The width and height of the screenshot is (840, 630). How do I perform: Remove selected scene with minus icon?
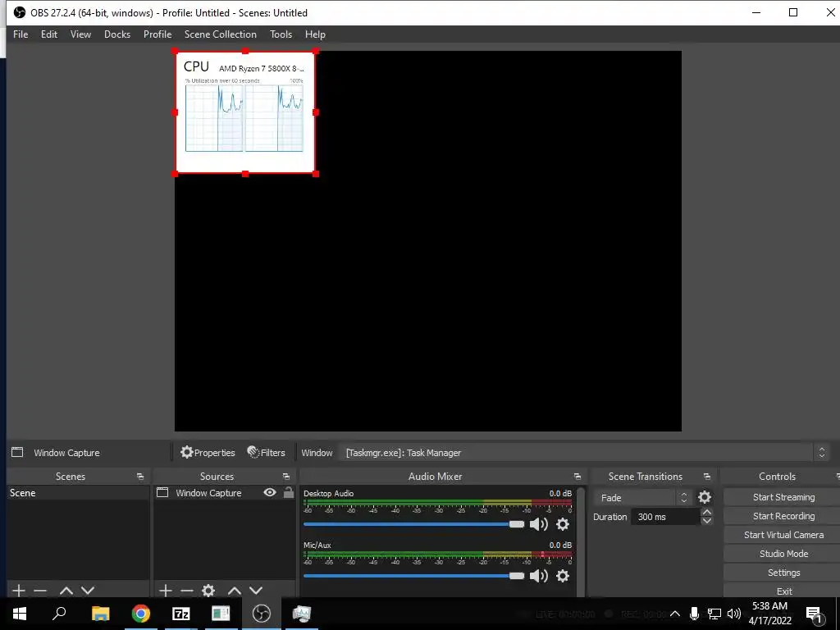point(40,591)
